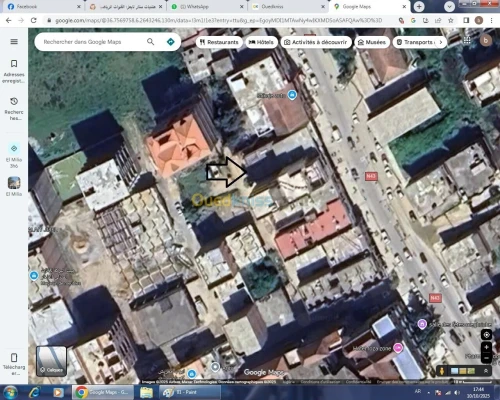Open recent searches history icon

14,101
